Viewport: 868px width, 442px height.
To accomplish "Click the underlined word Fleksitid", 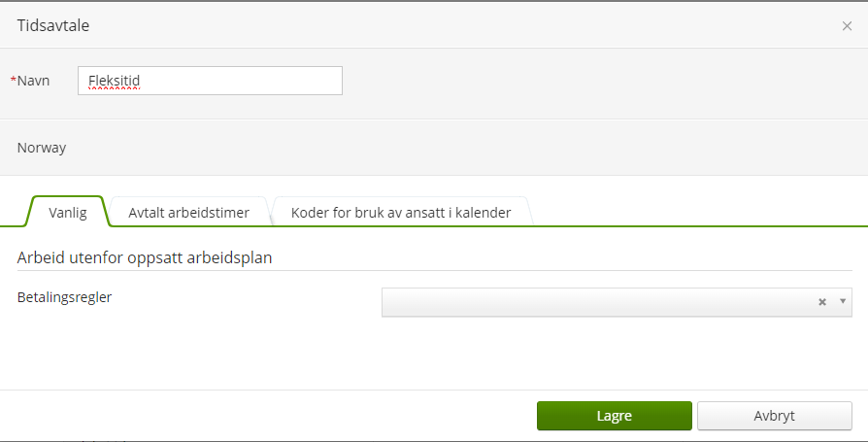I will click(115, 81).
